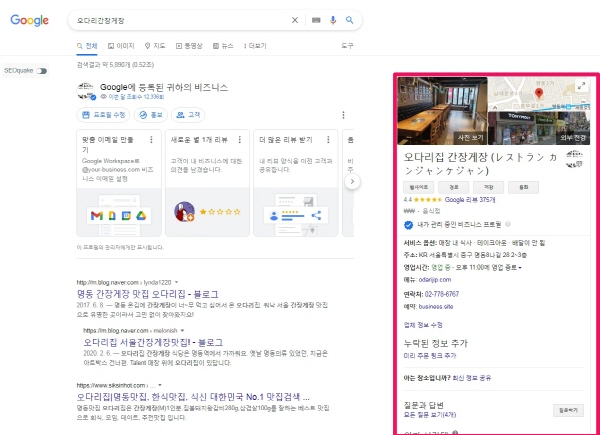
Task: Select the 전체 results tab
Action: tap(87, 46)
